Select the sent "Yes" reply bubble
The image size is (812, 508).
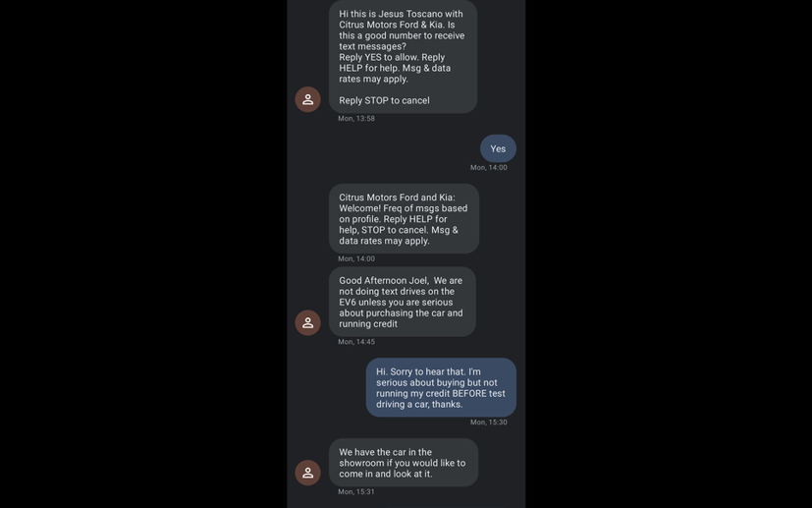click(498, 148)
